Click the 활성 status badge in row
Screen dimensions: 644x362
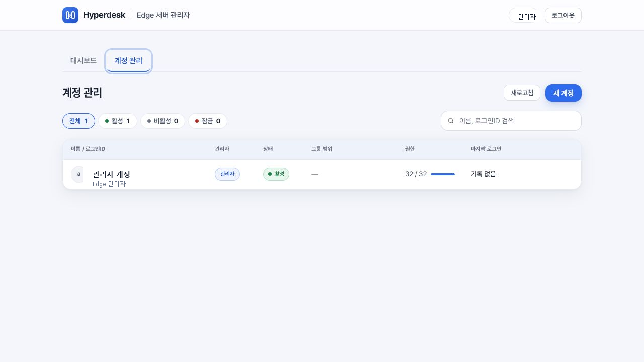276,174
